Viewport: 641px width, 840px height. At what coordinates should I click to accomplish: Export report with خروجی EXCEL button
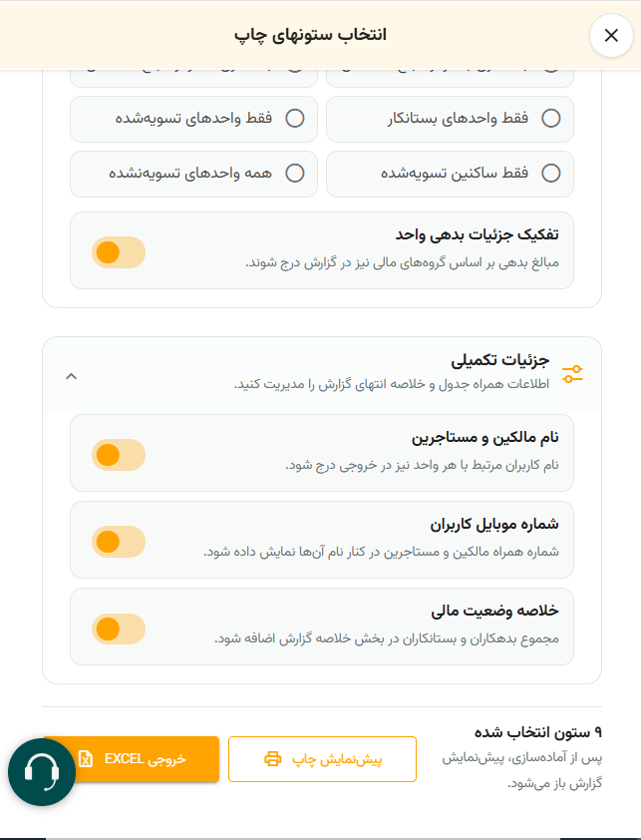pos(132,759)
